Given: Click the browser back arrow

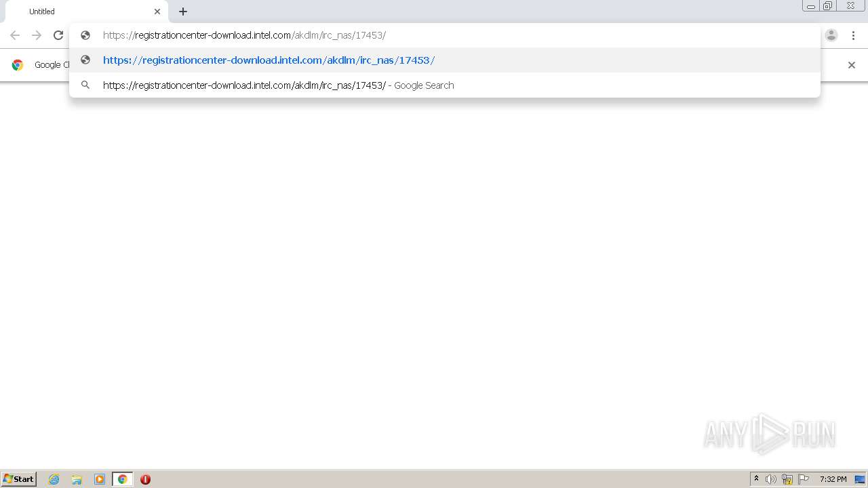Looking at the screenshot, I should pyautogui.click(x=15, y=35).
